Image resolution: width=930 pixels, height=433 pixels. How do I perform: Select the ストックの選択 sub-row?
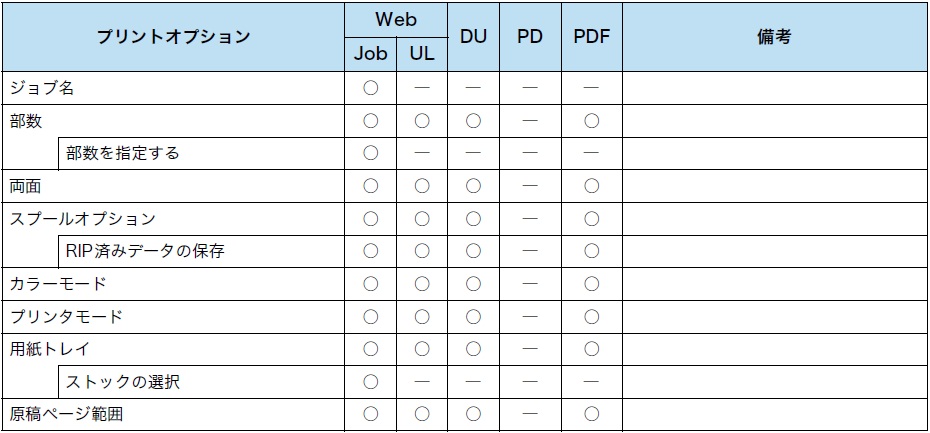(123, 382)
